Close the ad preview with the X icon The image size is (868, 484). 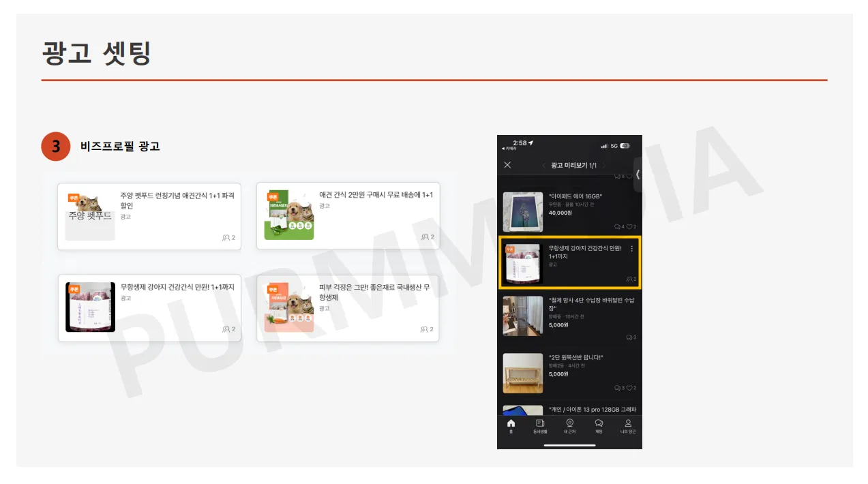pyautogui.click(x=507, y=165)
